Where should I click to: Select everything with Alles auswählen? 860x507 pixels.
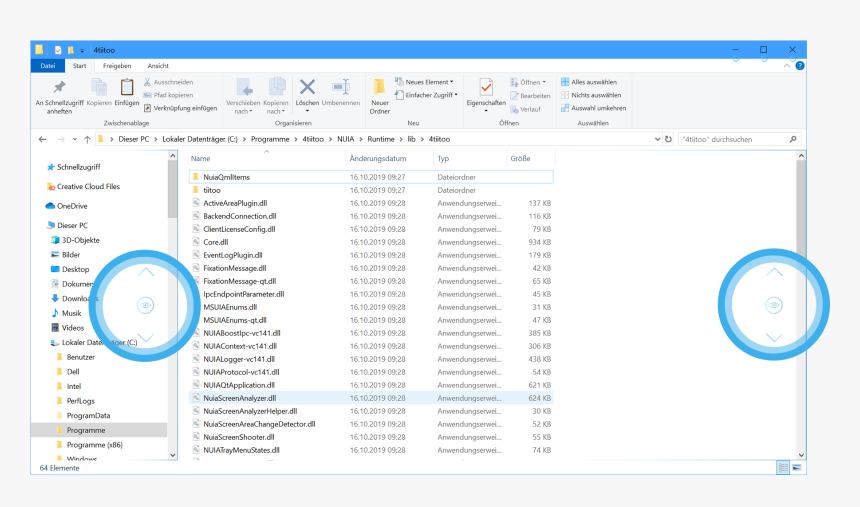(x=589, y=82)
